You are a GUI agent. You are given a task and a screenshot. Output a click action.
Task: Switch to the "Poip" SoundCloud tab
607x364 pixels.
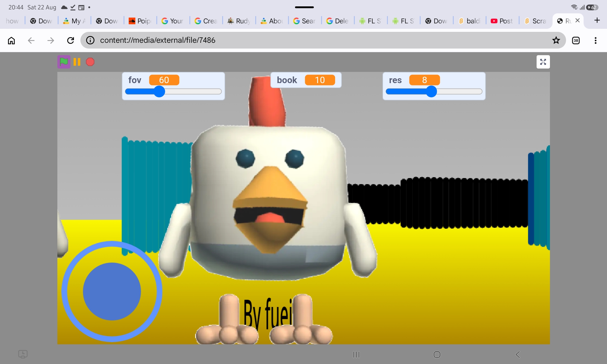click(140, 21)
